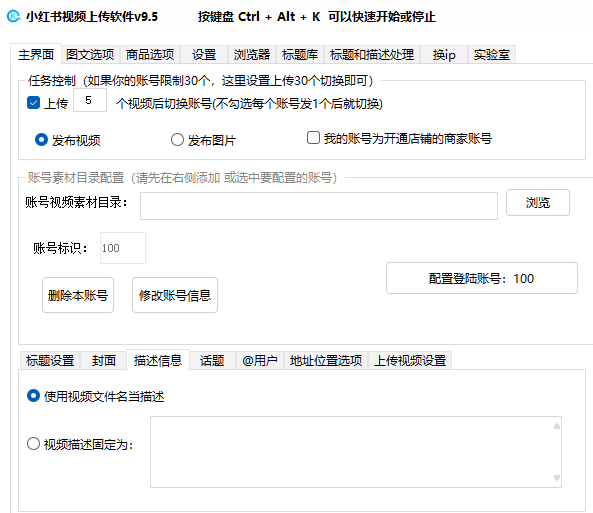This screenshot has height=513, width=593.
Task: Open the 图文选项 tab
Action: pyautogui.click(x=90, y=54)
